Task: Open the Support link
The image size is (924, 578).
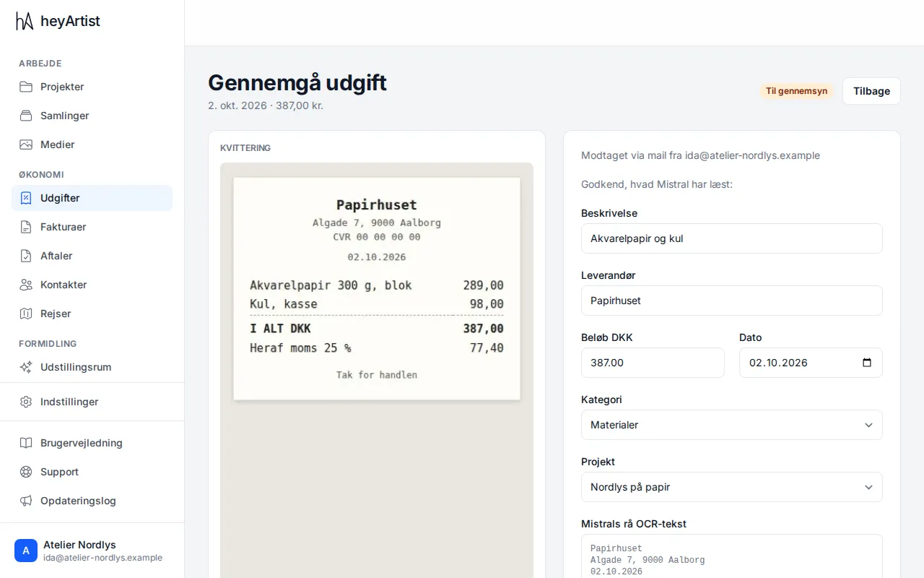Action: pos(92,472)
